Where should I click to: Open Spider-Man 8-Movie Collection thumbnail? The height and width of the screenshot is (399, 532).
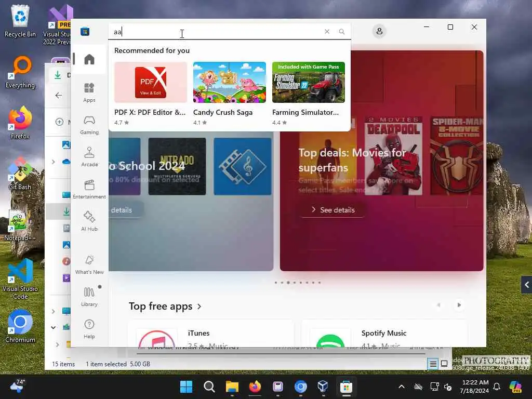click(457, 156)
